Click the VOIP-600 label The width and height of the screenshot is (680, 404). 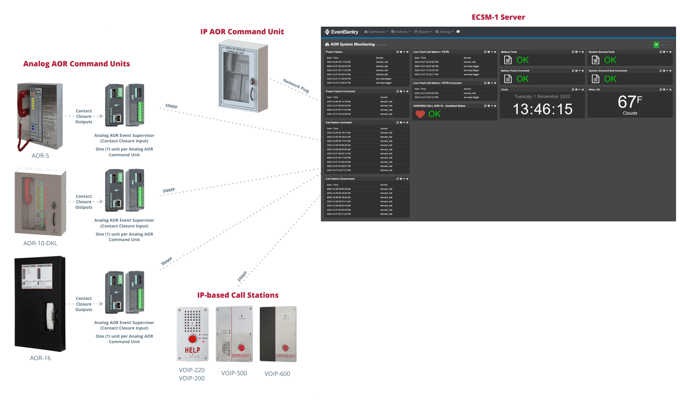pyautogui.click(x=278, y=374)
